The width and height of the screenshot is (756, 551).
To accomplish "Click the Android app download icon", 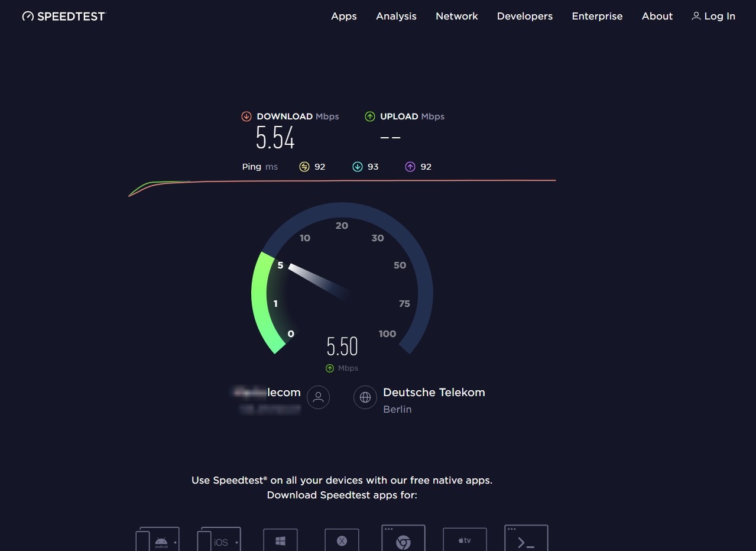I will click(157, 539).
